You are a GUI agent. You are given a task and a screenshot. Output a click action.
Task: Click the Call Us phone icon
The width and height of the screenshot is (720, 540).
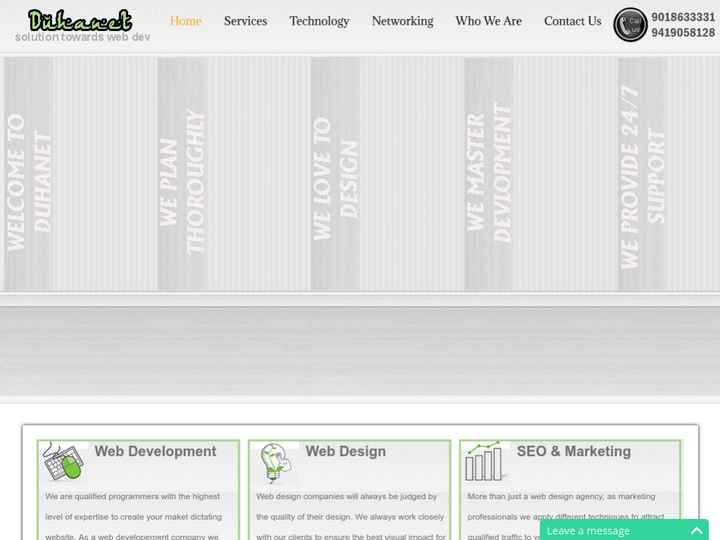pos(630,25)
